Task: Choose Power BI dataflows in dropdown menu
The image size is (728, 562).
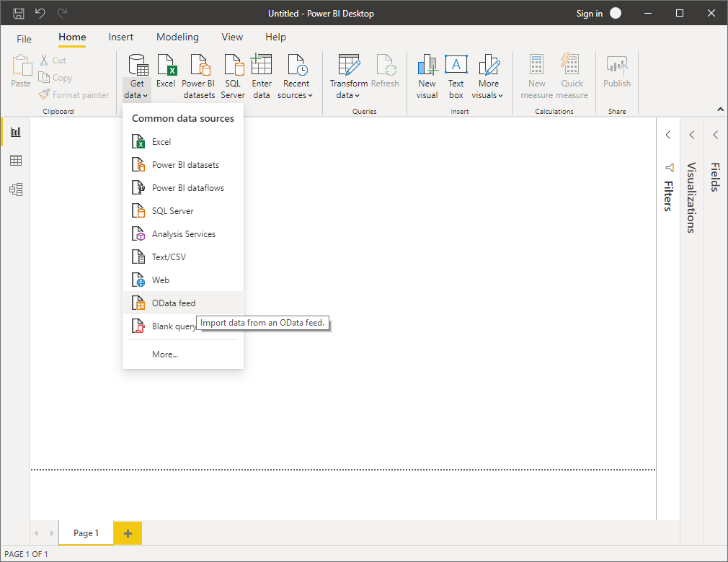Action: point(183,188)
